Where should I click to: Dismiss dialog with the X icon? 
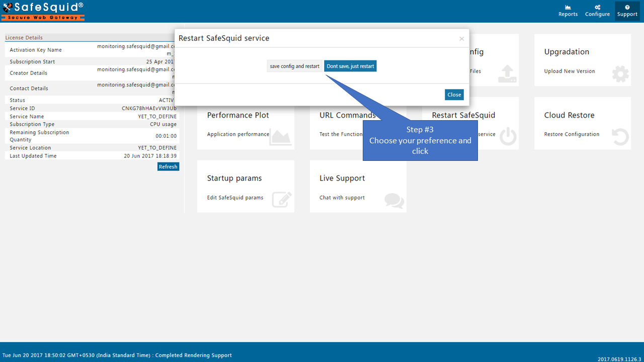[461, 39]
